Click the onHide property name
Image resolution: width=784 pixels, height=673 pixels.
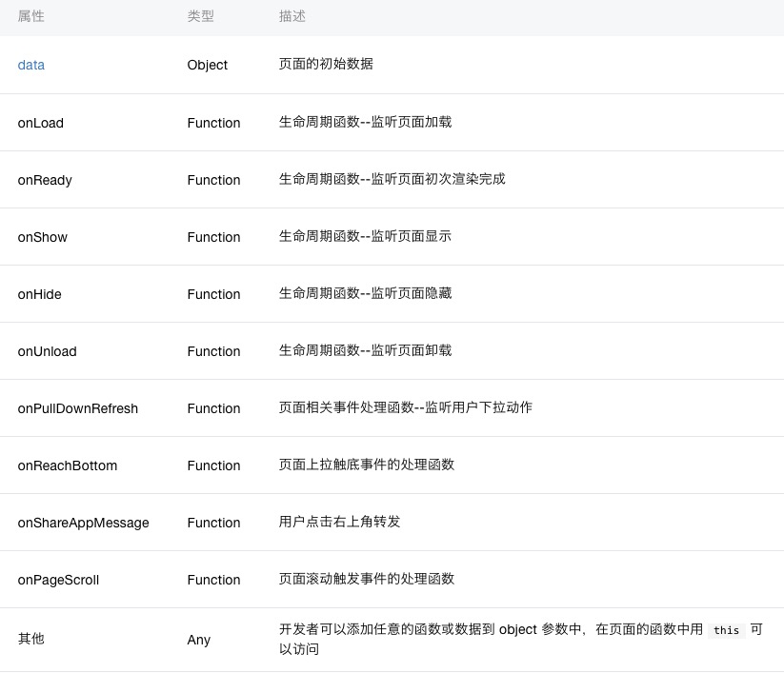[x=39, y=294]
